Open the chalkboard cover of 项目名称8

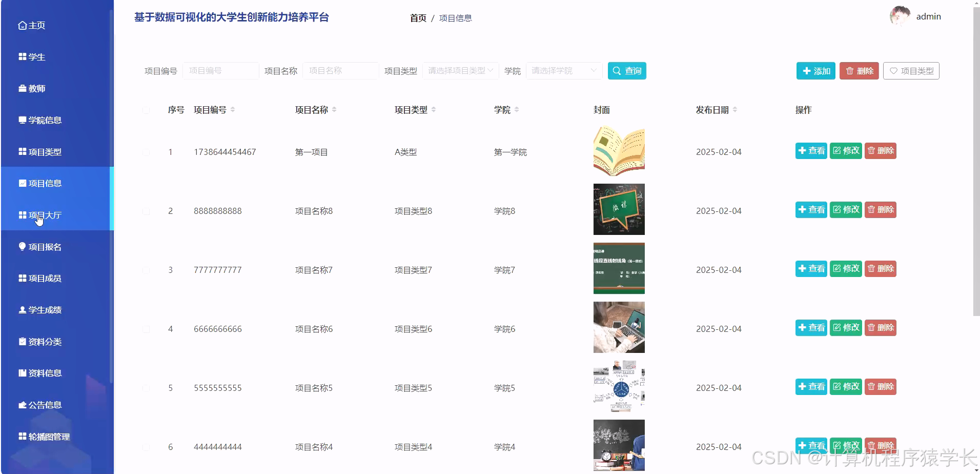click(619, 209)
